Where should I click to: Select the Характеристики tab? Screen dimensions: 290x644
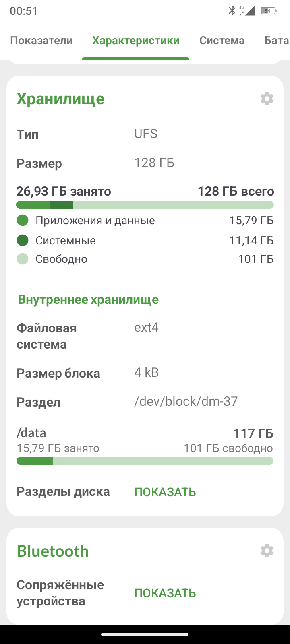click(x=136, y=41)
